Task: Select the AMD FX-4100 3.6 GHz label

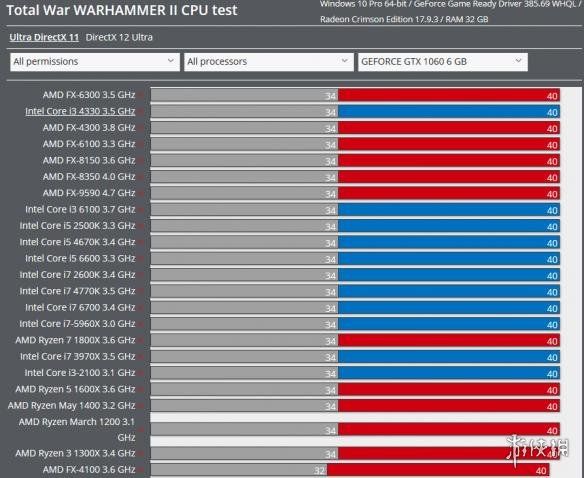Action: coord(89,470)
